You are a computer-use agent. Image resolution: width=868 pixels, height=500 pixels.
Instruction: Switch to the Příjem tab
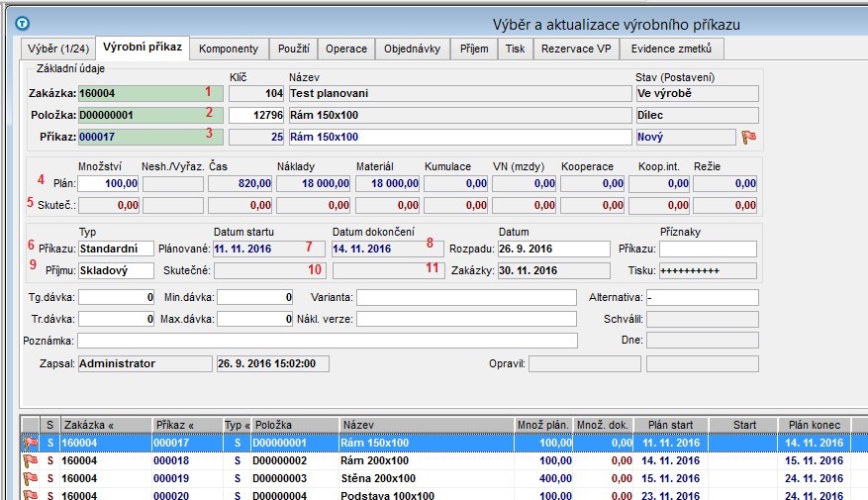[x=474, y=49]
